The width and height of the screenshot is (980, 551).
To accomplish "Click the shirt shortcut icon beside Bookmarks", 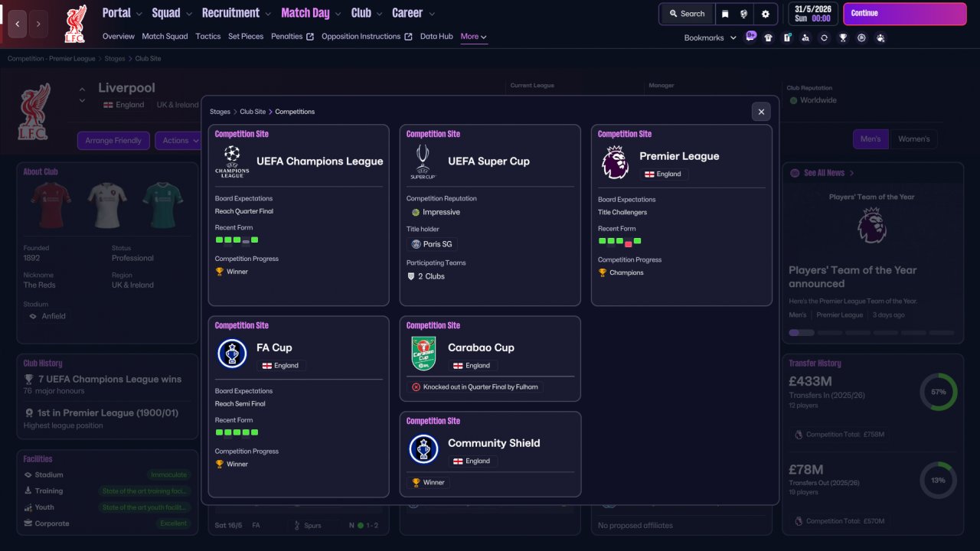I will pyautogui.click(x=769, y=37).
